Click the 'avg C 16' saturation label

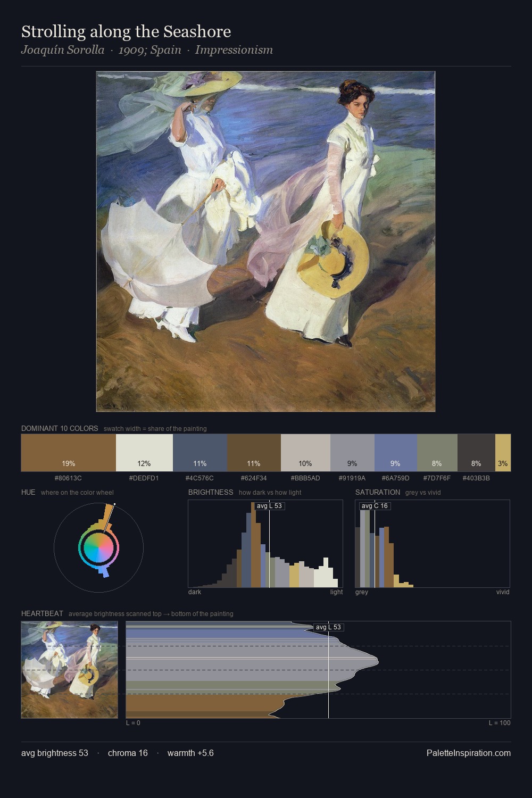pos(375,506)
